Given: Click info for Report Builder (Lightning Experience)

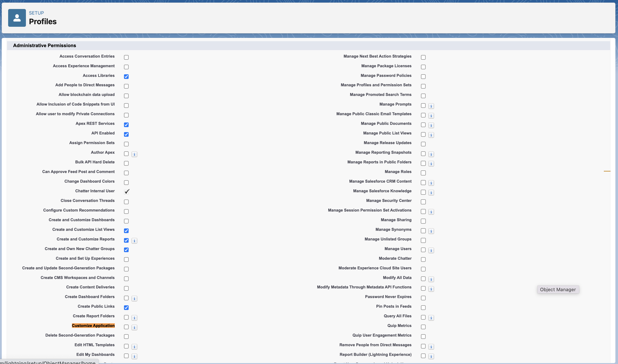Looking at the screenshot, I should (x=431, y=356).
